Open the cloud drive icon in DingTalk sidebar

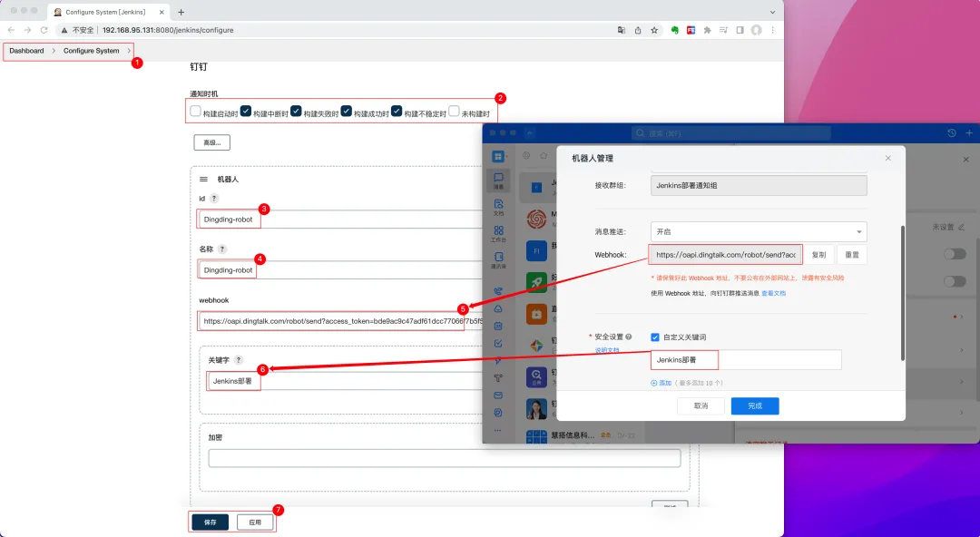pos(498,308)
